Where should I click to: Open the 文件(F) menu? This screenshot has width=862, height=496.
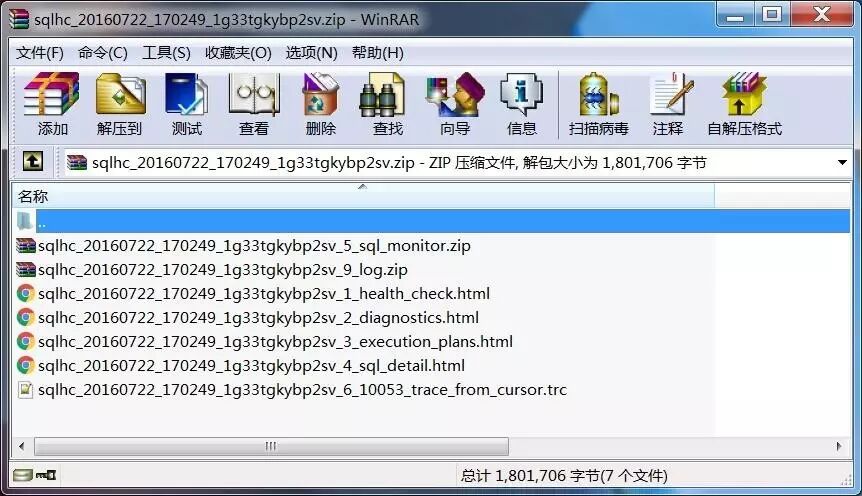point(40,53)
